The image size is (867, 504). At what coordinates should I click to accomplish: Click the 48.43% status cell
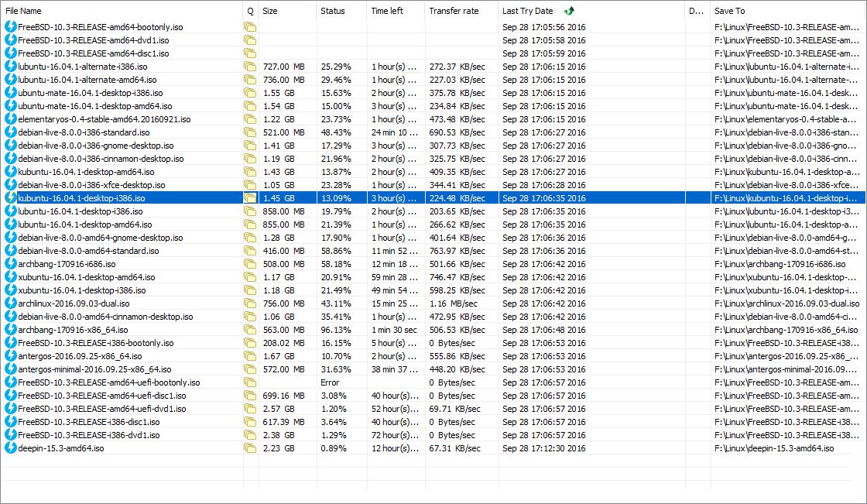click(x=336, y=132)
